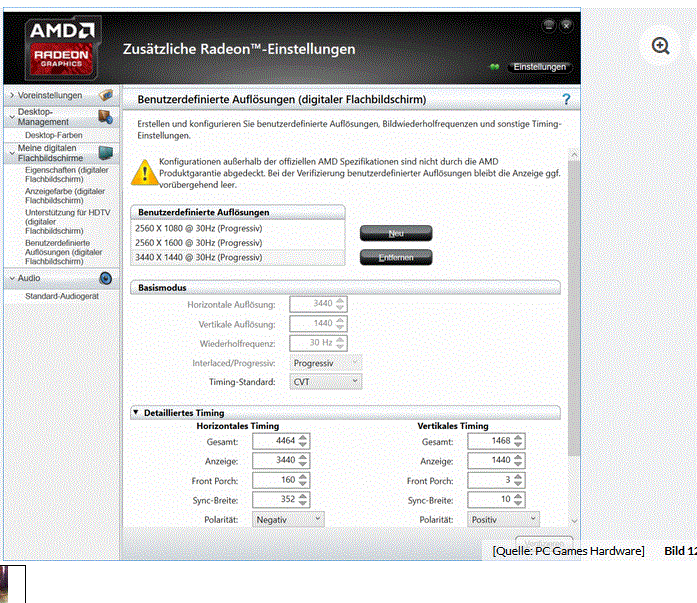
Task: Click the Basismodus section header
Action: [345, 288]
